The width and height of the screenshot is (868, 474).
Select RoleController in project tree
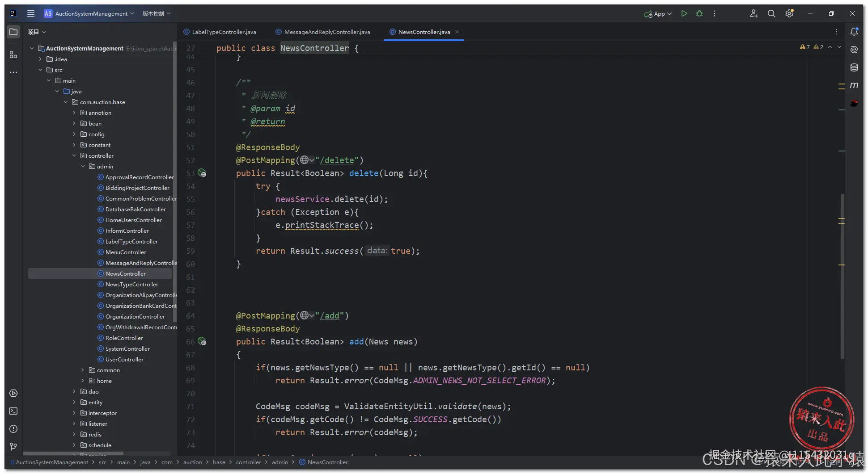pos(124,338)
